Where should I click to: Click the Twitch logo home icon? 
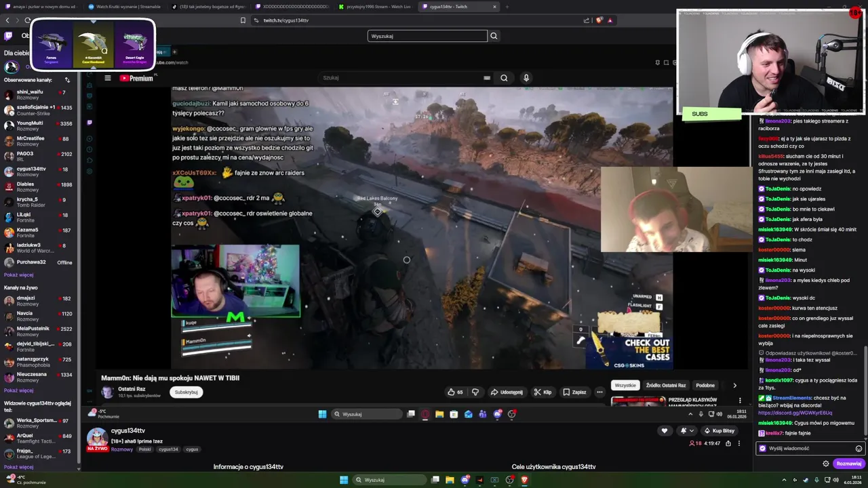click(8, 36)
